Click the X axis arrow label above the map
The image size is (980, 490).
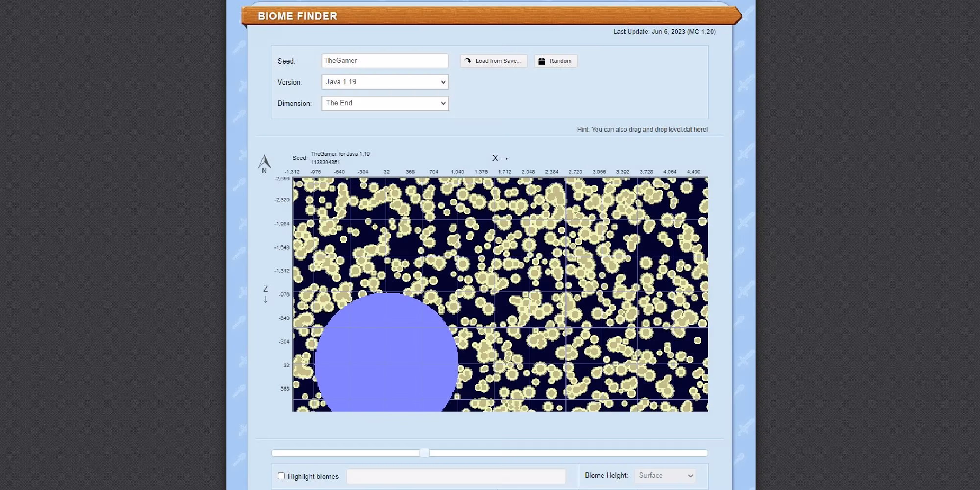coord(500,158)
